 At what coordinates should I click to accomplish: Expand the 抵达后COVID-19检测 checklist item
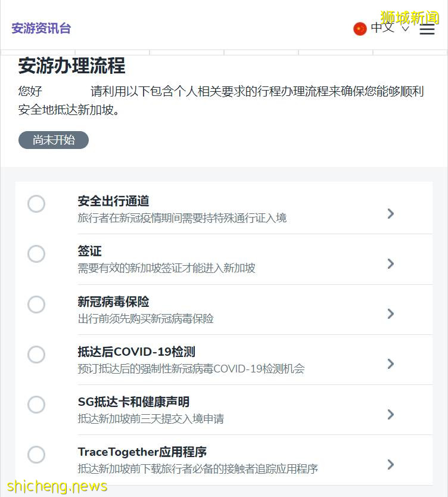point(391,364)
